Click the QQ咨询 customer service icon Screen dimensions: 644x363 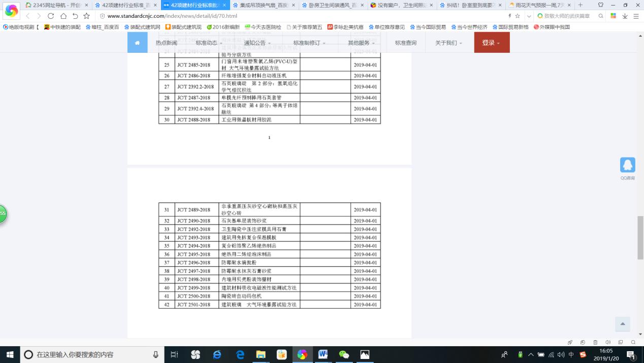pyautogui.click(x=628, y=165)
